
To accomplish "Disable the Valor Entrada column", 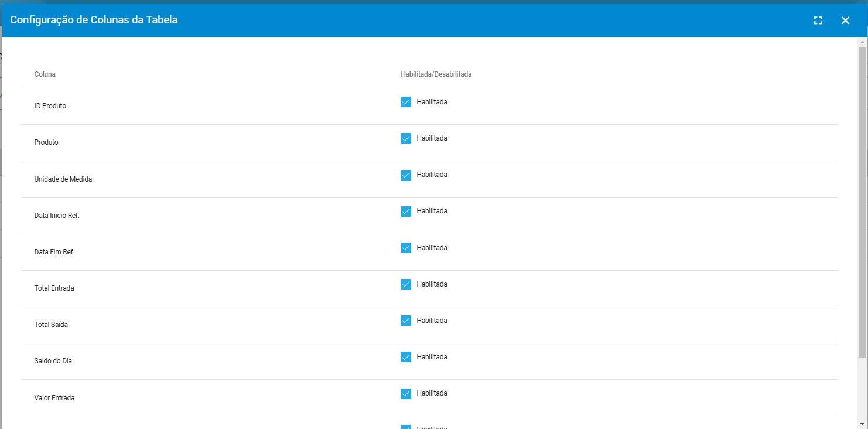I will click(x=406, y=393).
